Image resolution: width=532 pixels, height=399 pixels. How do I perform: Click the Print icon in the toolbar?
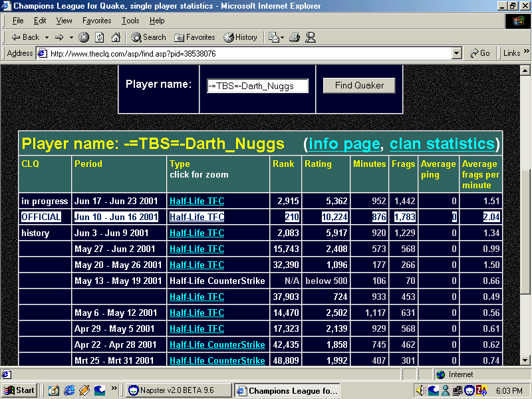(295, 37)
